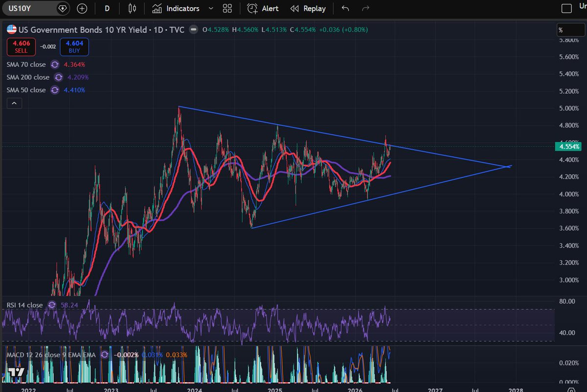Click the 4.606 SELL button

[x=22, y=46]
